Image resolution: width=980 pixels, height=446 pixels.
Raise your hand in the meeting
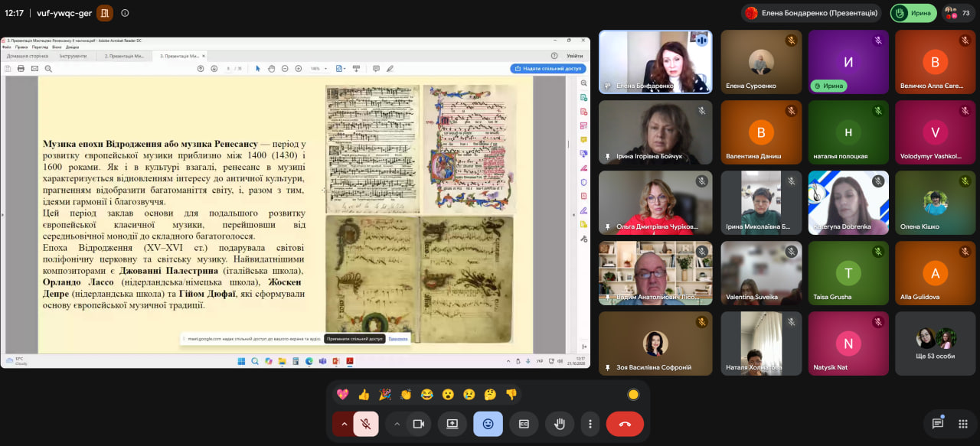(x=560, y=424)
